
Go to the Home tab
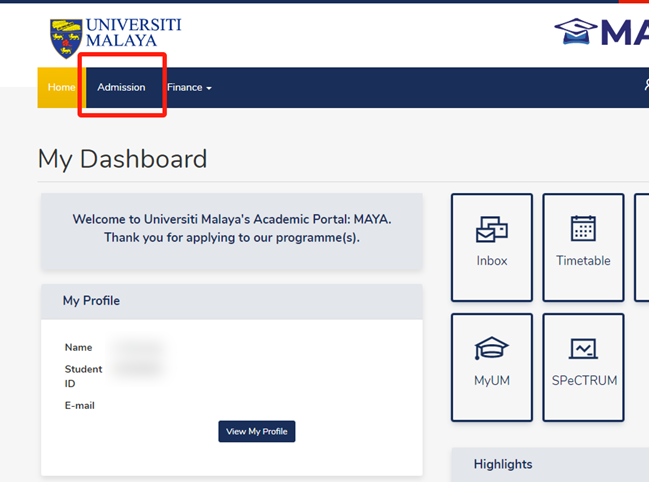(x=61, y=87)
